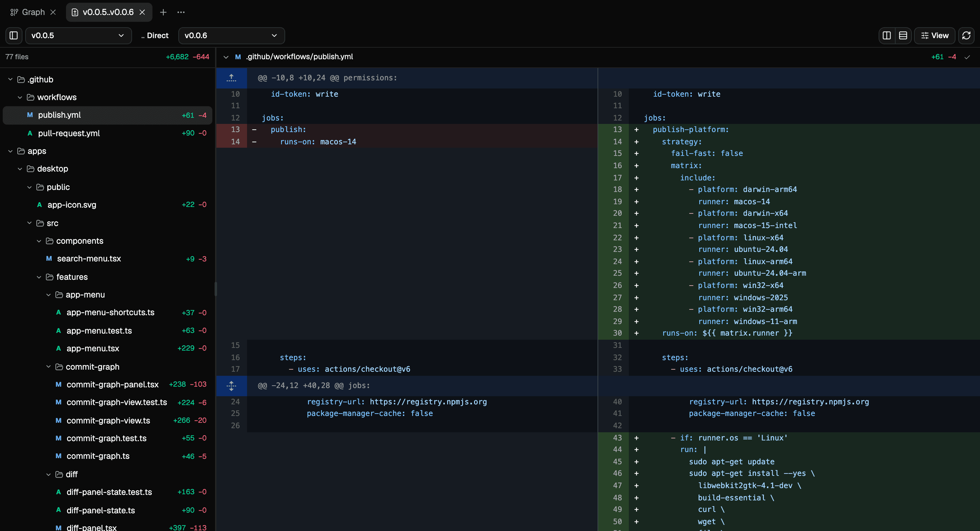
Task: Refresh the diff comparison
Action: coord(966,35)
